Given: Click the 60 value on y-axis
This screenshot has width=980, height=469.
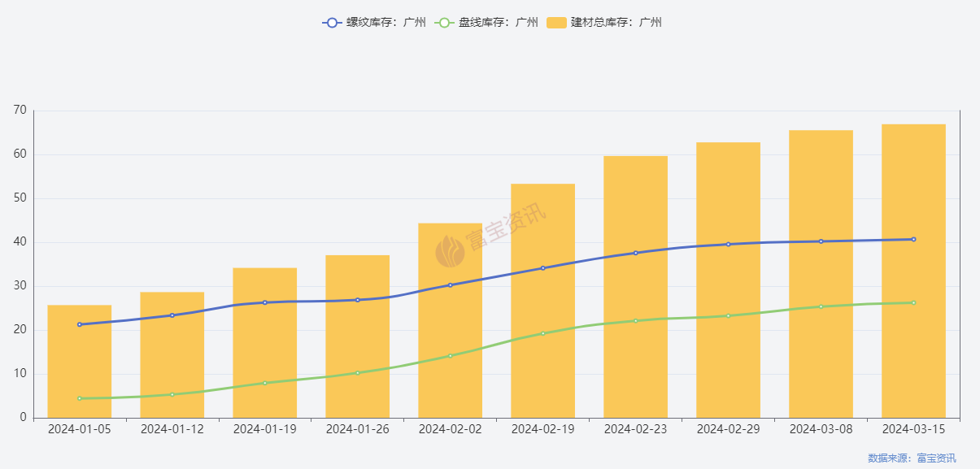Looking at the screenshot, I should click(x=20, y=154).
